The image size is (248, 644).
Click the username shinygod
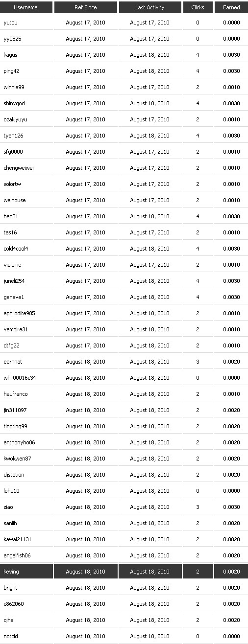[x=14, y=103]
